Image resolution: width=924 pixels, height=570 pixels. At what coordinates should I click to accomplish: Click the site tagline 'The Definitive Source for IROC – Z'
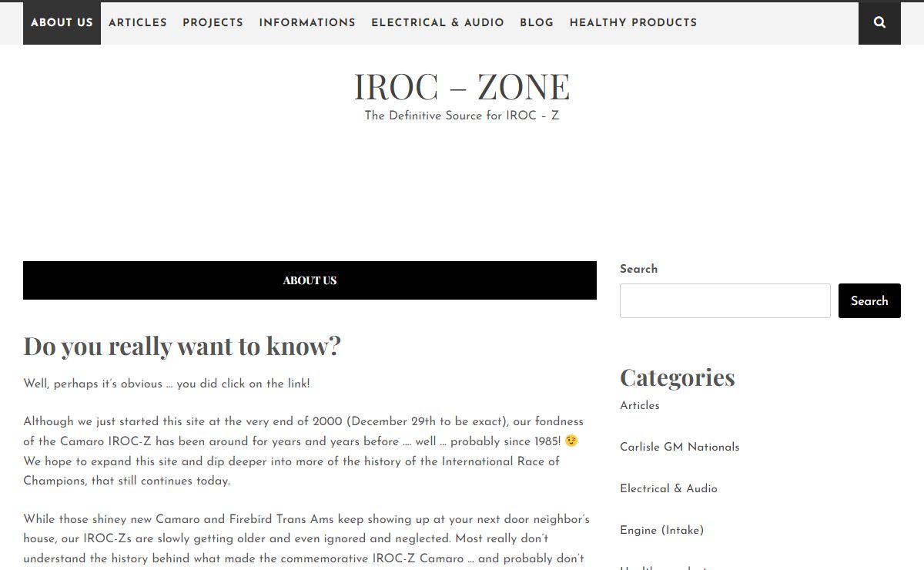point(462,116)
